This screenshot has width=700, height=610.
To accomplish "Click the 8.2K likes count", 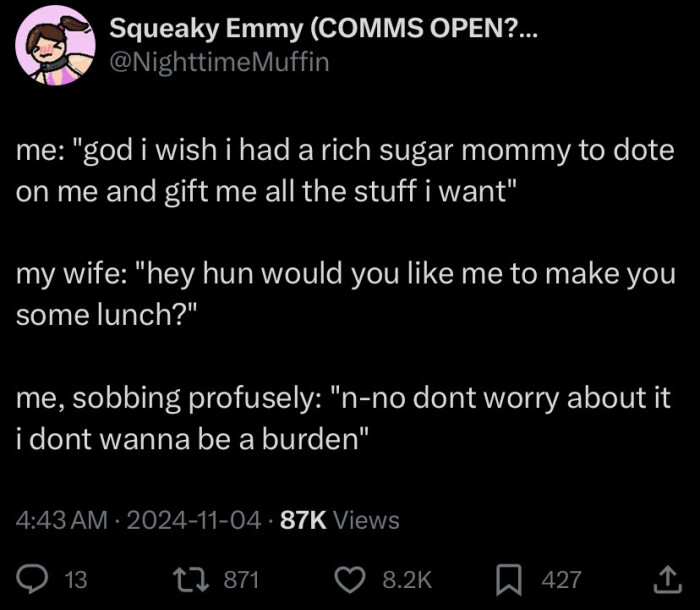I will [408, 580].
